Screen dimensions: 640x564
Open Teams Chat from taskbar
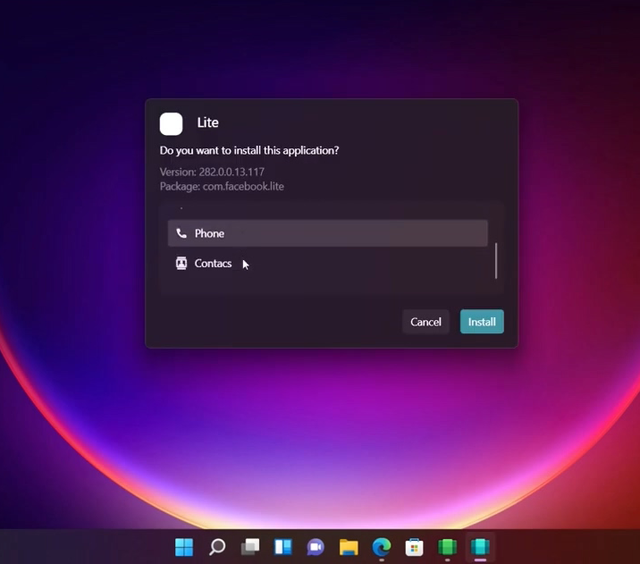(x=316, y=547)
